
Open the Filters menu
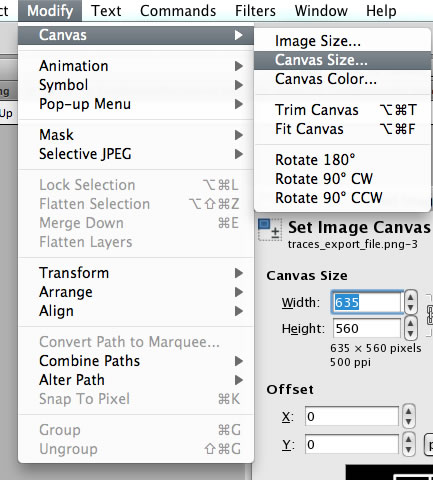[255, 11]
